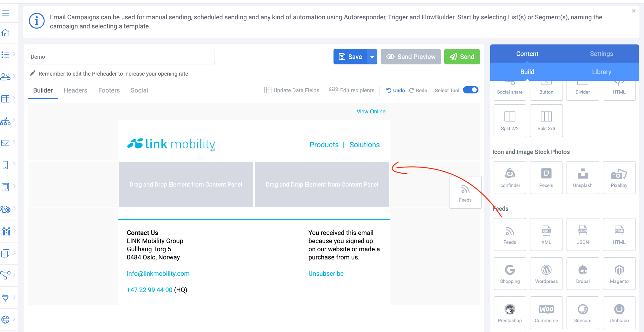Open the envelope email icon in sidebar

tap(5, 143)
